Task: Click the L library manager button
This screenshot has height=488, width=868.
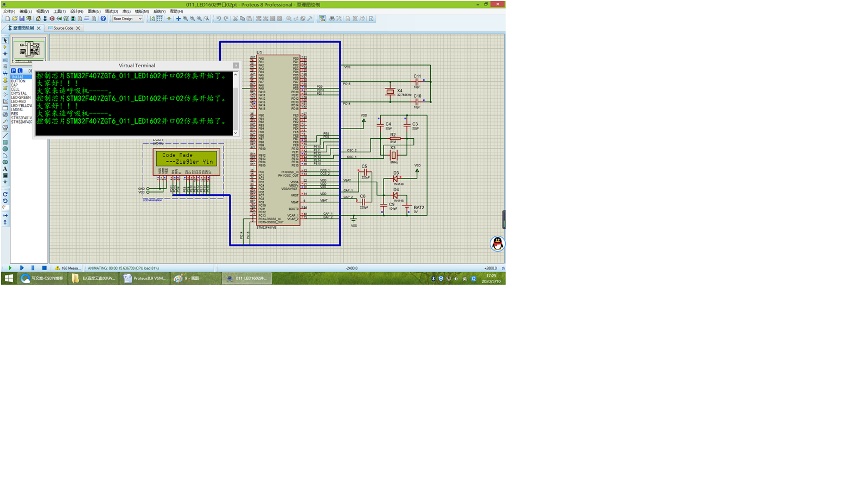Action: [20, 71]
